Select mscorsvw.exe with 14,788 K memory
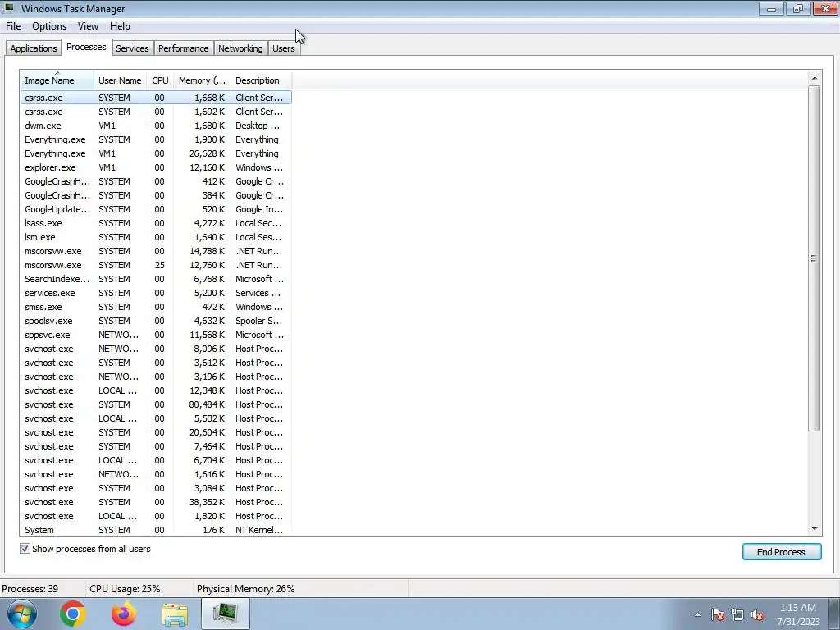840x630 pixels. coord(156,251)
